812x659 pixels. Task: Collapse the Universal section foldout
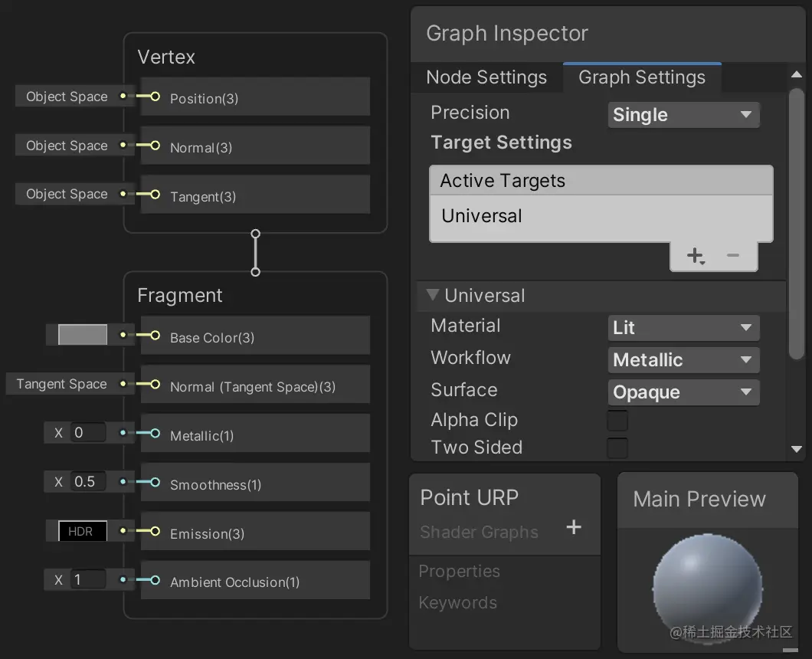tap(434, 295)
